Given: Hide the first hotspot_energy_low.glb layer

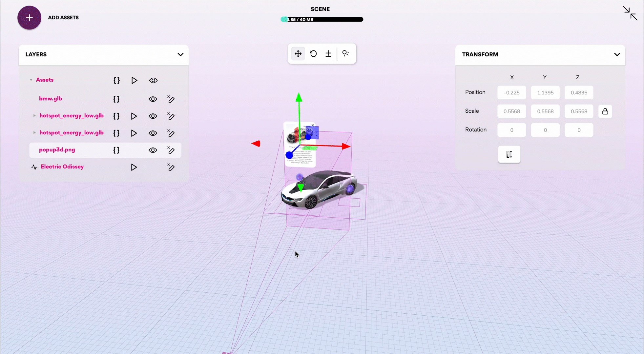Looking at the screenshot, I should point(153,116).
